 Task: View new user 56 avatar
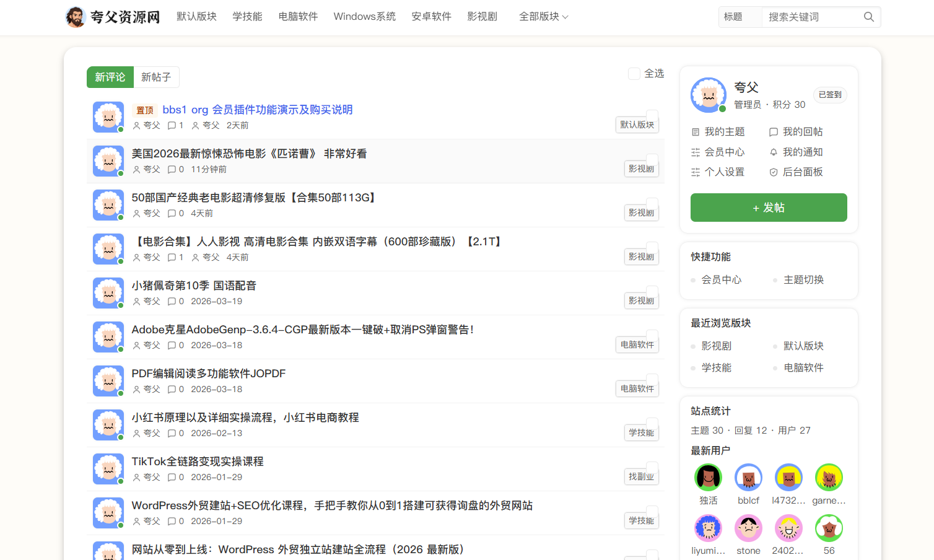(829, 528)
